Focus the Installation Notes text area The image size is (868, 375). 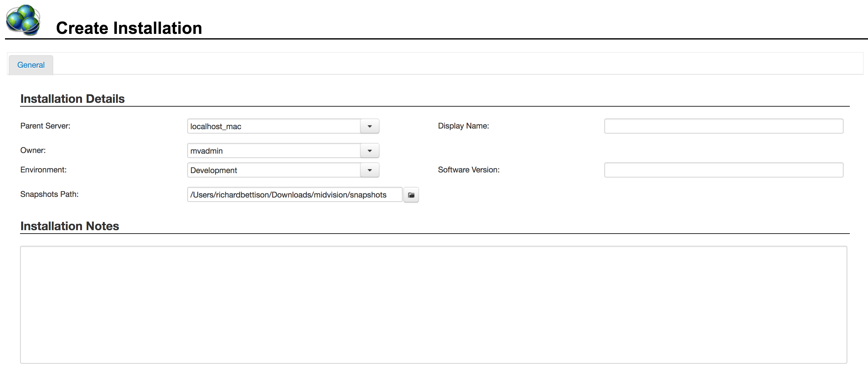(433, 305)
